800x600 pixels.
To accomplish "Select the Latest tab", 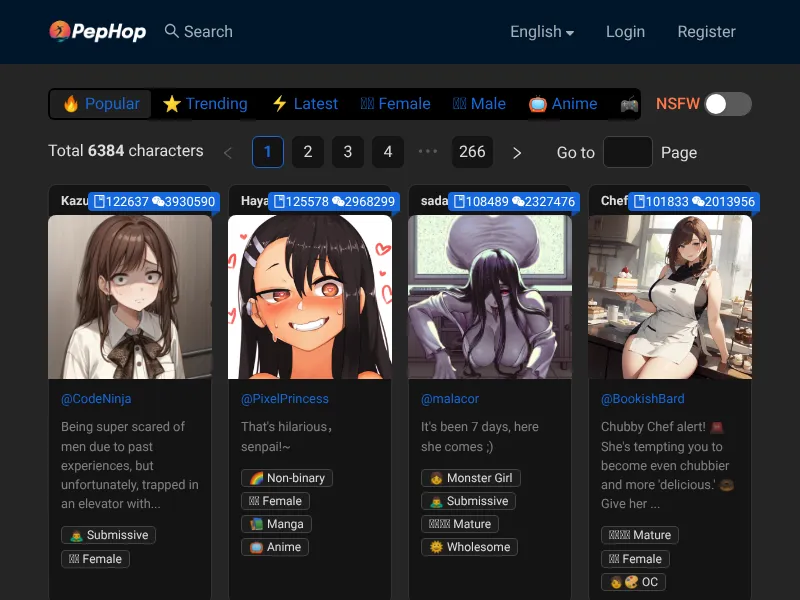I will pyautogui.click(x=304, y=103).
